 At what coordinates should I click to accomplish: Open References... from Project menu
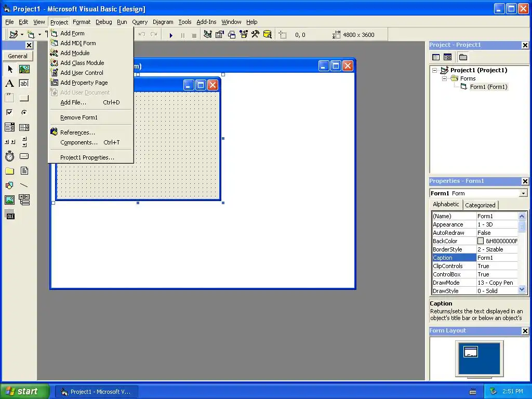click(x=91, y=132)
